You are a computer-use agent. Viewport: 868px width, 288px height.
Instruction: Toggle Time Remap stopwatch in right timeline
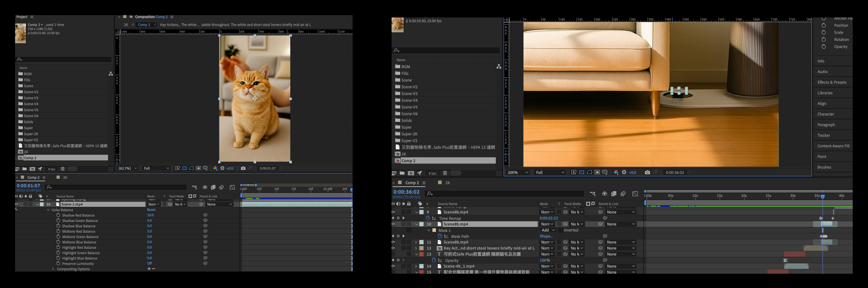428,218
